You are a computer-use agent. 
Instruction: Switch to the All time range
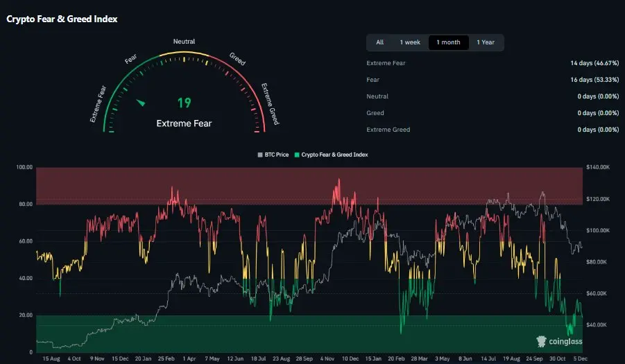(x=379, y=42)
